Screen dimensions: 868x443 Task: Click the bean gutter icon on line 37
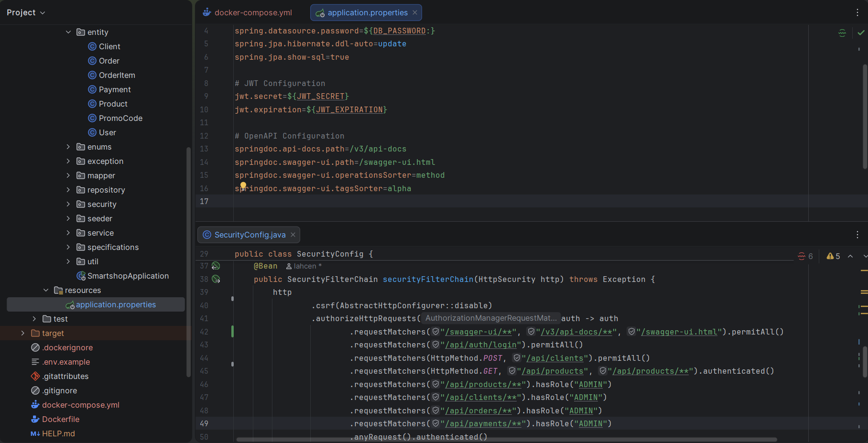[x=216, y=266]
